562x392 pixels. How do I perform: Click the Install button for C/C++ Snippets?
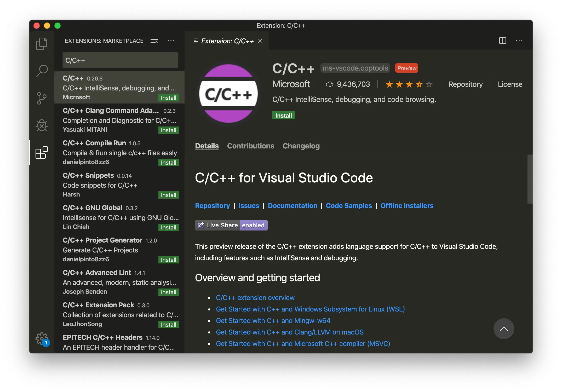click(x=168, y=195)
